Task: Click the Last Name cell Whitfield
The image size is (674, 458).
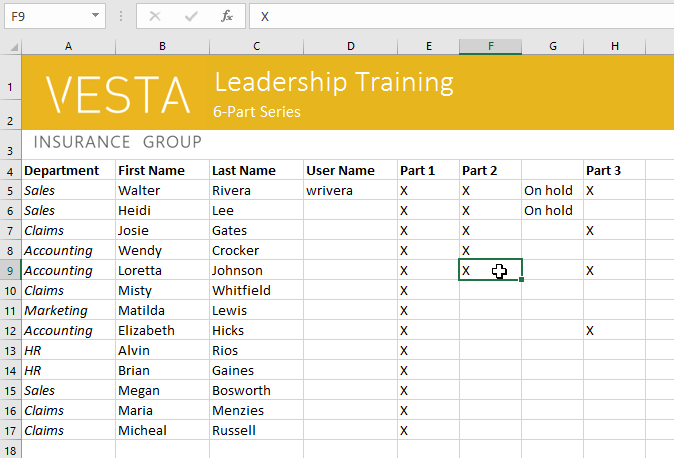Action: click(x=241, y=290)
